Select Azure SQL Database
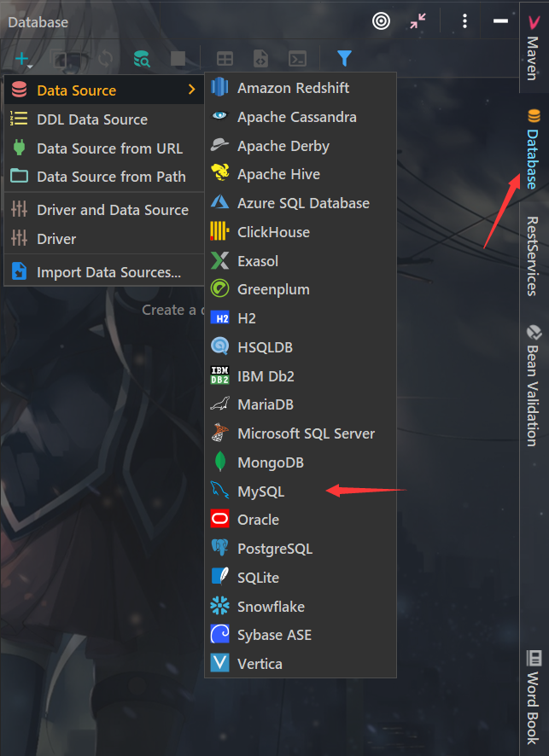549x756 pixels. pos(301,203)
